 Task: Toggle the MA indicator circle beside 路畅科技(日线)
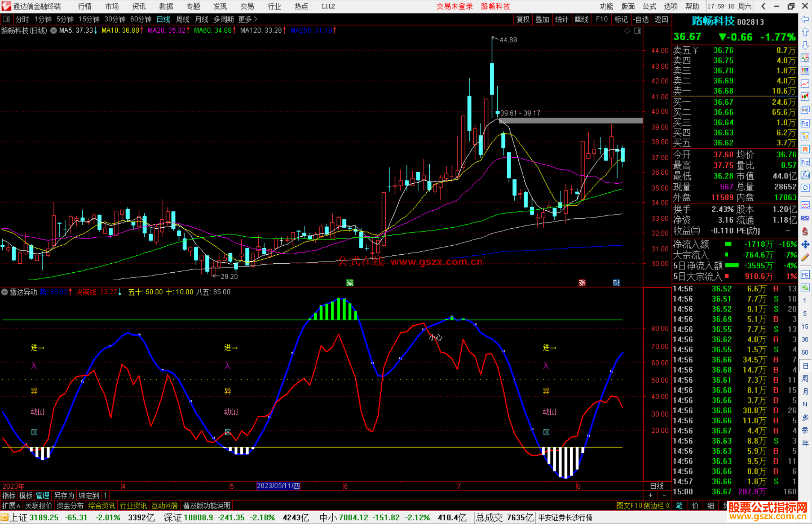[x=54, y=30]
